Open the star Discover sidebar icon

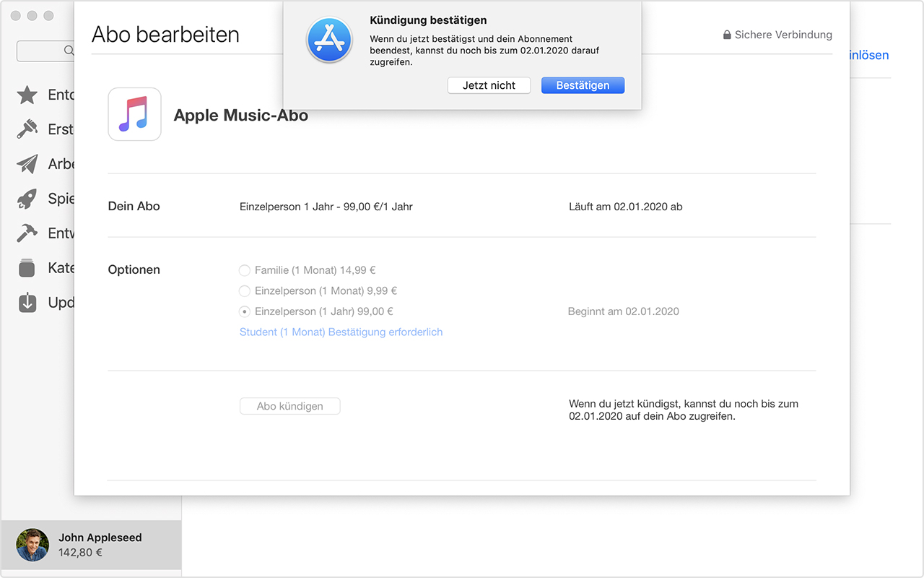pos(27,95)
